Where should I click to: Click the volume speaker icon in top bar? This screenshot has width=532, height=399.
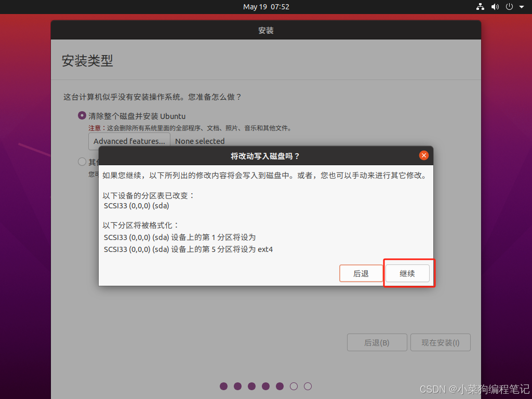[495, 7]
